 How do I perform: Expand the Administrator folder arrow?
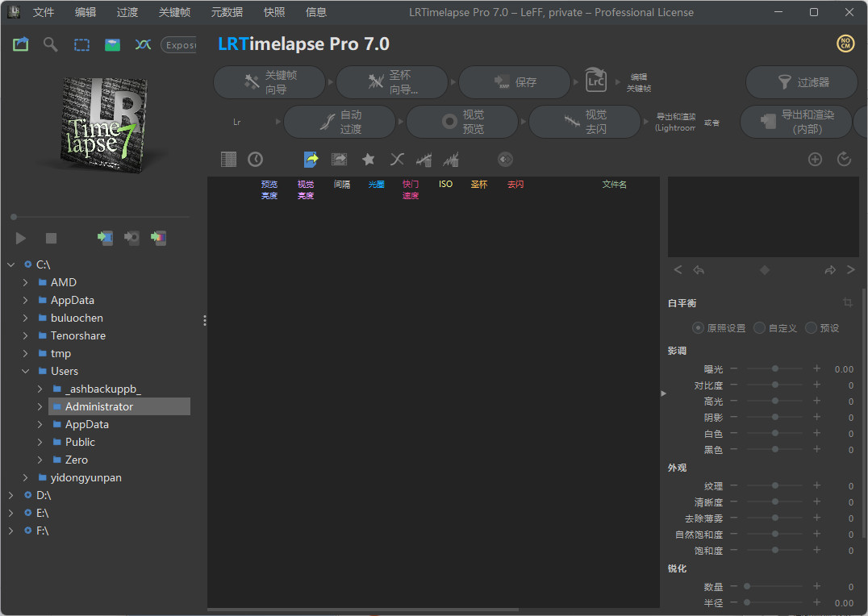pyautogui.click(x=40, y=406)
